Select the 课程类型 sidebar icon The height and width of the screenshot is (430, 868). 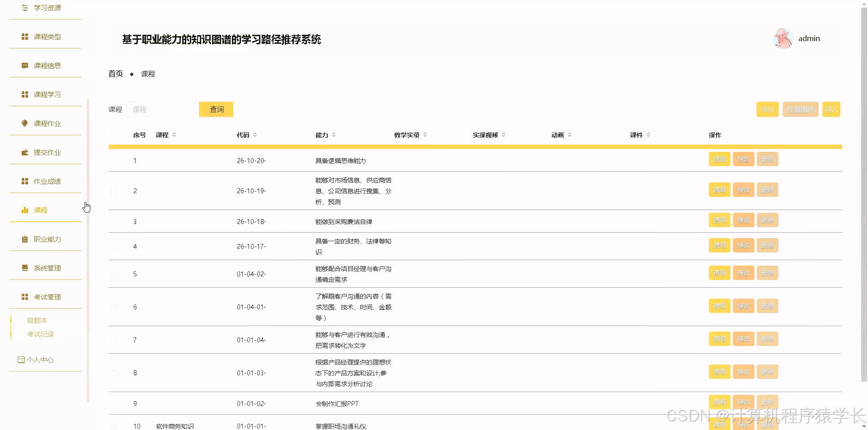[24, 37]
